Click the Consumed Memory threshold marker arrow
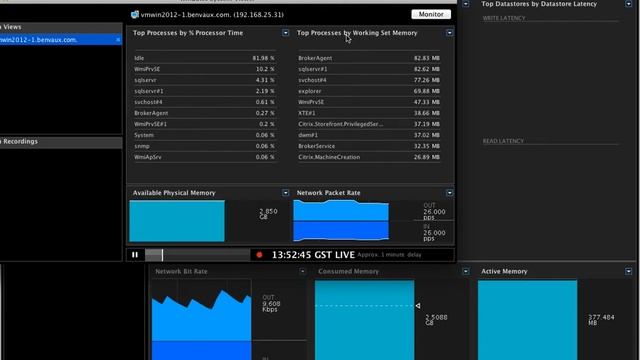This screenshot has width=640, height=360. [x=418, y=306]
